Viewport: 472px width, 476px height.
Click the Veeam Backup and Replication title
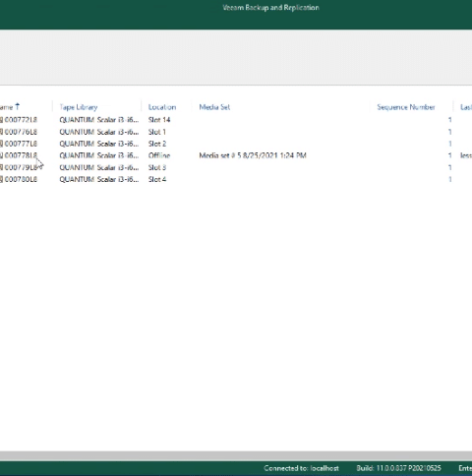click(270, 8)
